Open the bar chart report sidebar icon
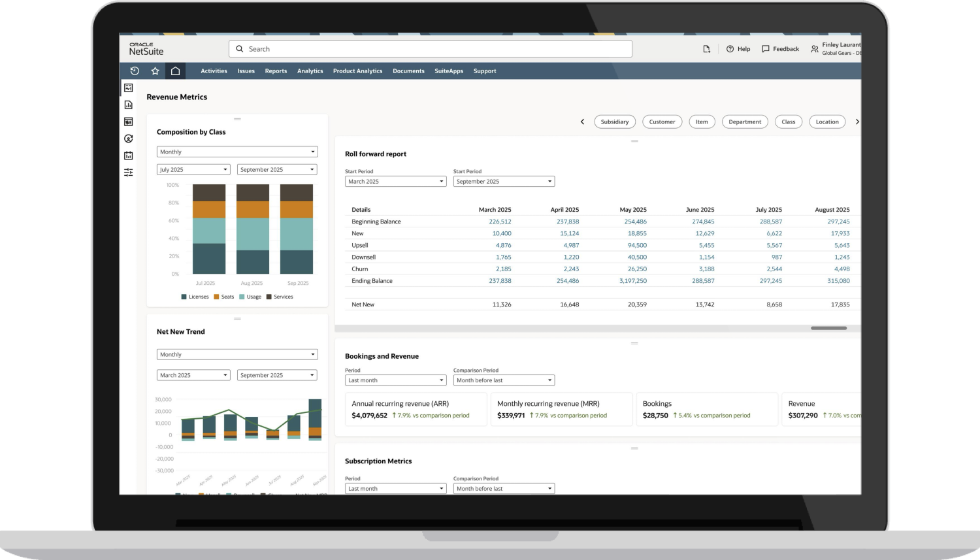980x560 pixels. click(129, 105)
